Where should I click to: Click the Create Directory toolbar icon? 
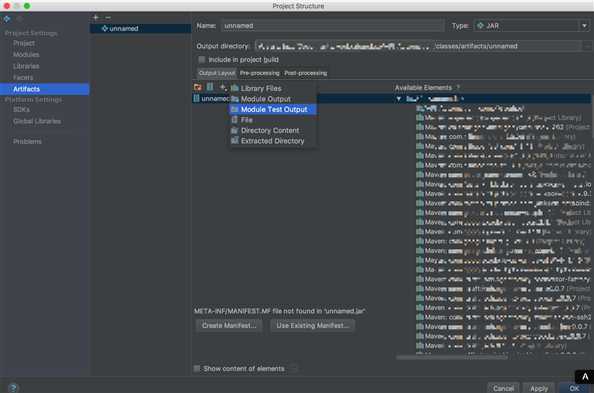(197, 88)
